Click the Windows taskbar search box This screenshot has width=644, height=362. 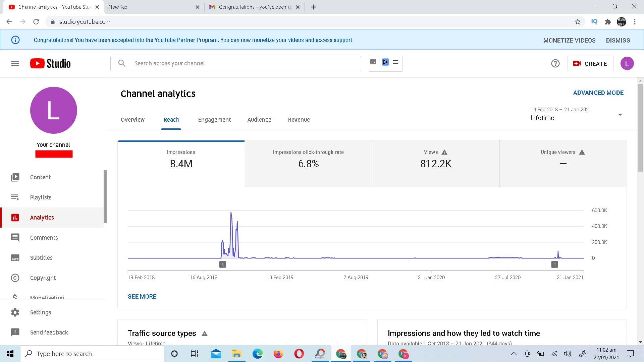coord(92,354)
